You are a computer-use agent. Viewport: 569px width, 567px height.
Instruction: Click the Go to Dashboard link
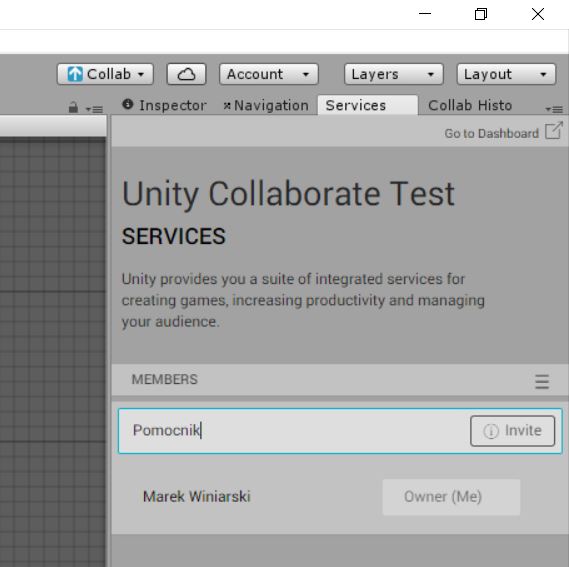[491, 134]
